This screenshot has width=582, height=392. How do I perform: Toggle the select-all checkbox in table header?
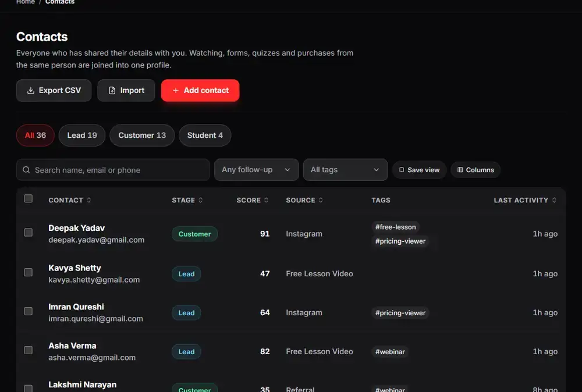(28, 199)
